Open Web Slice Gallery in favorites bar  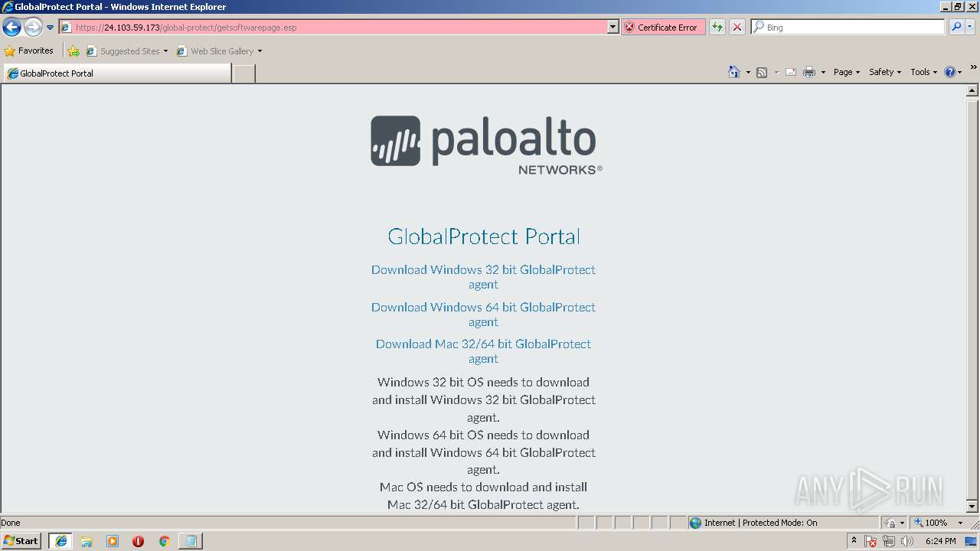coord(219,51)
